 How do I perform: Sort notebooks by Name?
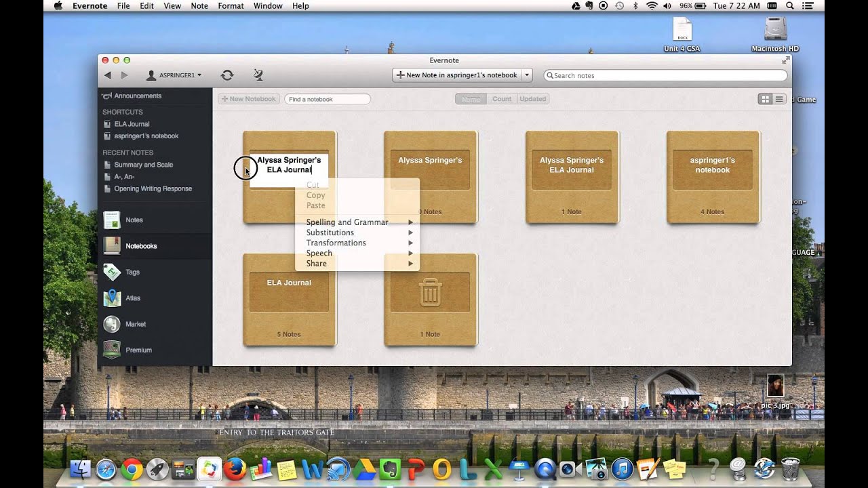click(471, 99)
